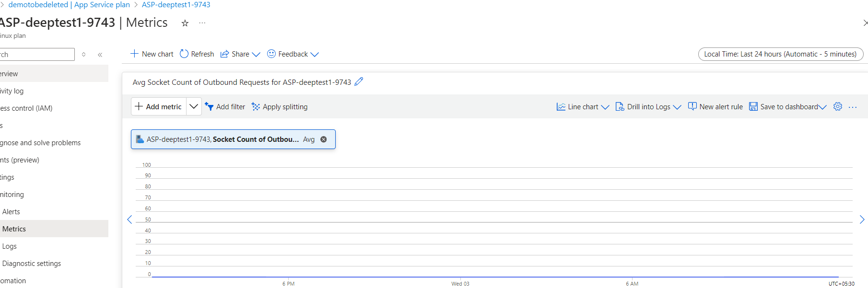Viewport: 868px width, 288px height.
Task: Select the Refresh icon
Action: pos(184,54)
